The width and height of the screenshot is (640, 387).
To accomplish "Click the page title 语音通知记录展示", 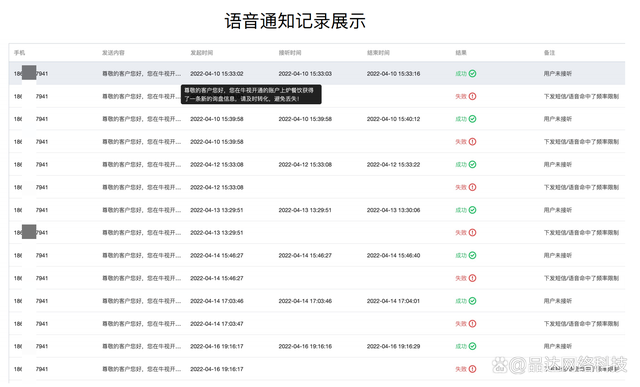I will point(295,21).
